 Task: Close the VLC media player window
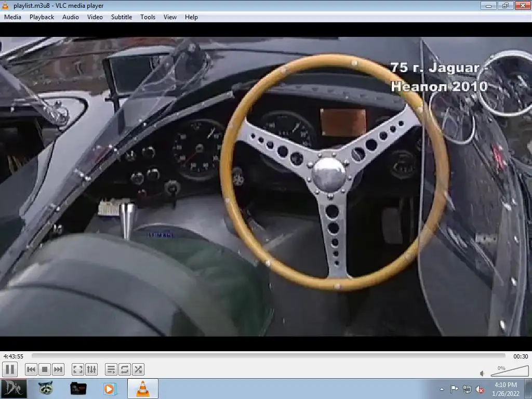[x=523, y=5]
